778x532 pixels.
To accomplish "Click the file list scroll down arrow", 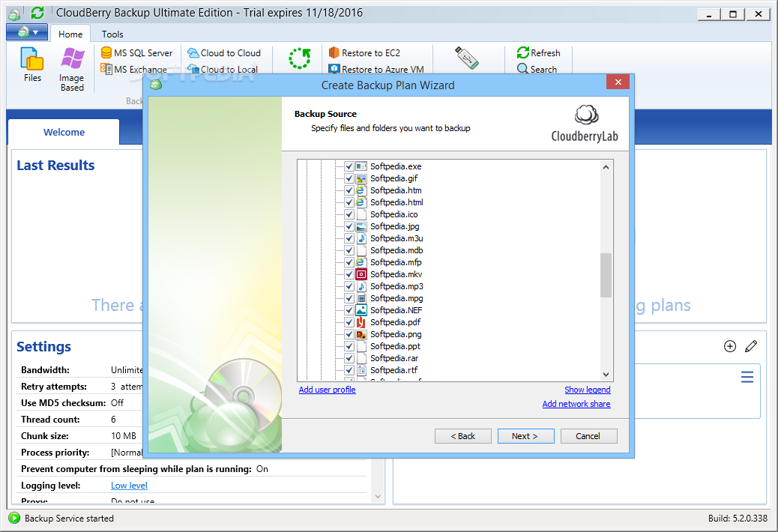I will coord(606,375).
